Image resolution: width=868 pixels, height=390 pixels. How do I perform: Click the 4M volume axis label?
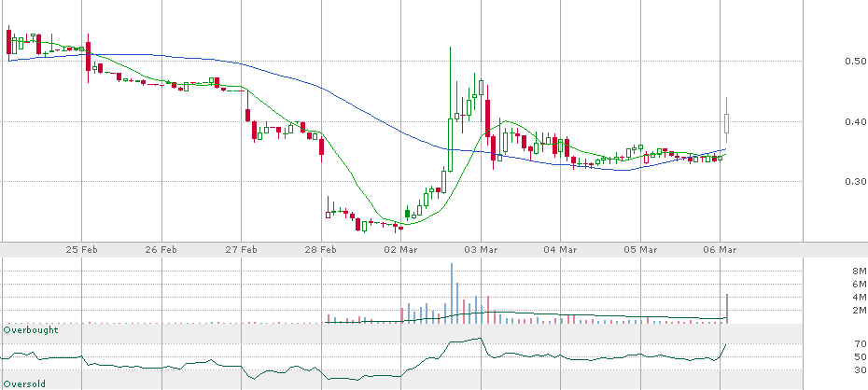(x=860, y=298)
